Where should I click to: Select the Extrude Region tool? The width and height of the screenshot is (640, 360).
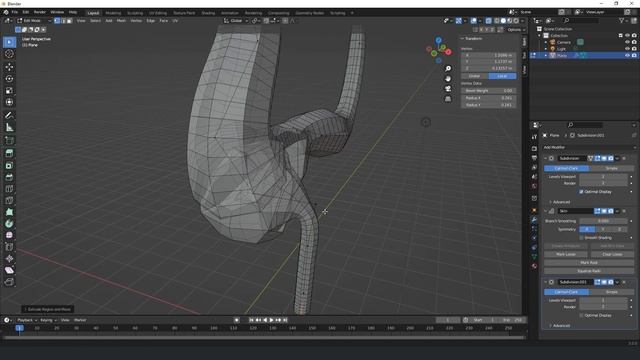click(9, 153)
